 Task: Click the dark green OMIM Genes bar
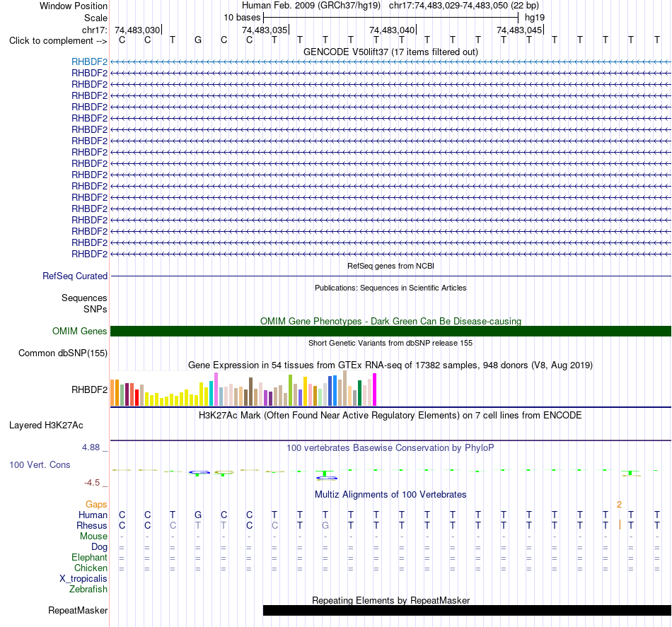pos(390,331)
